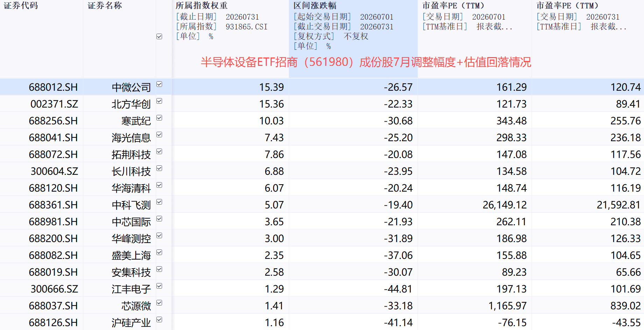The width and height of the screenshot is (644, 330).
Task: Select the index weight cell 15.39
Action: pyautogui.click(x=271, y=87)
